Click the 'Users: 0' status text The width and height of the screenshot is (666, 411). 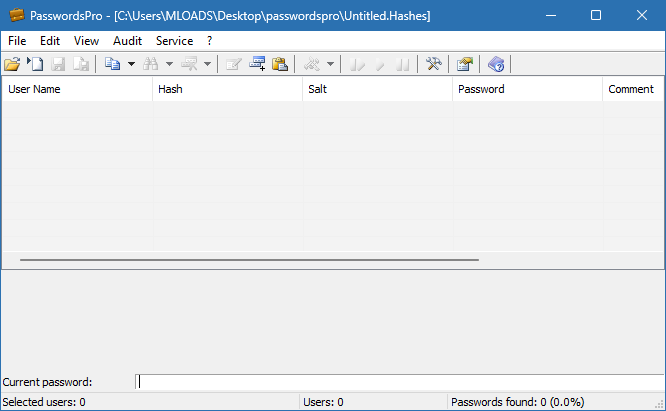tap(323, 402)
